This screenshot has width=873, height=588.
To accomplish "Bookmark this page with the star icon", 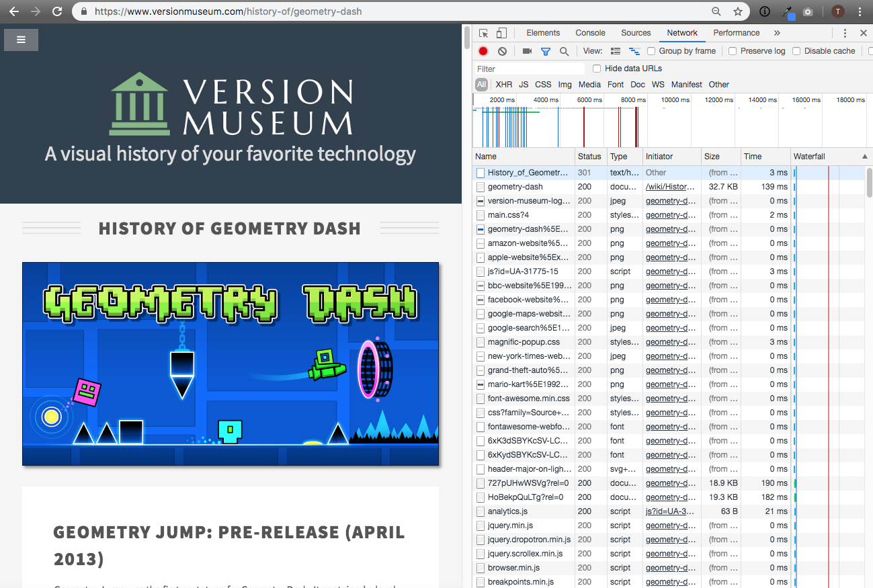I will click(x=738, y=11).
